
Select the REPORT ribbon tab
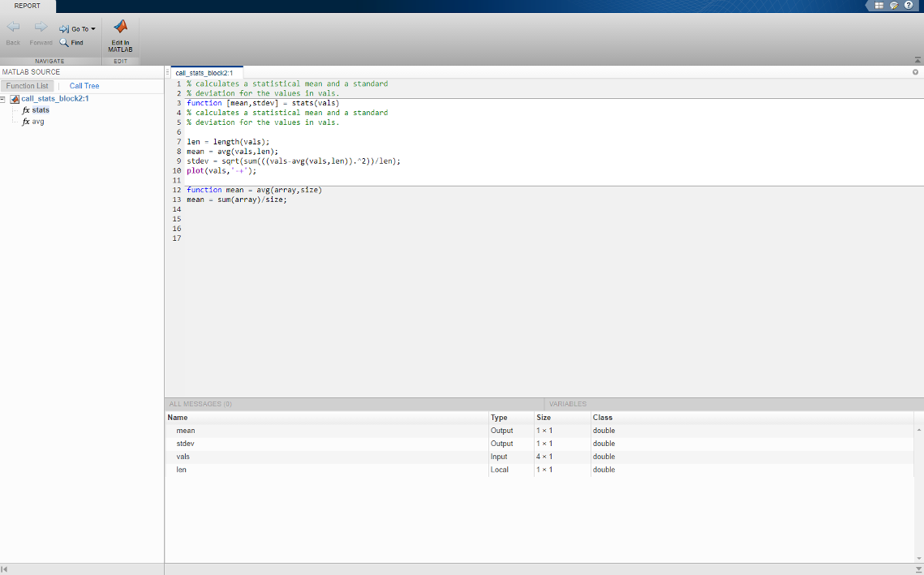pos(28,6)
